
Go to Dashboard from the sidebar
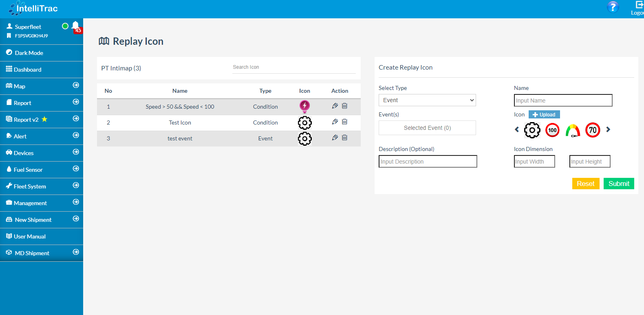[x=27, y=70]
